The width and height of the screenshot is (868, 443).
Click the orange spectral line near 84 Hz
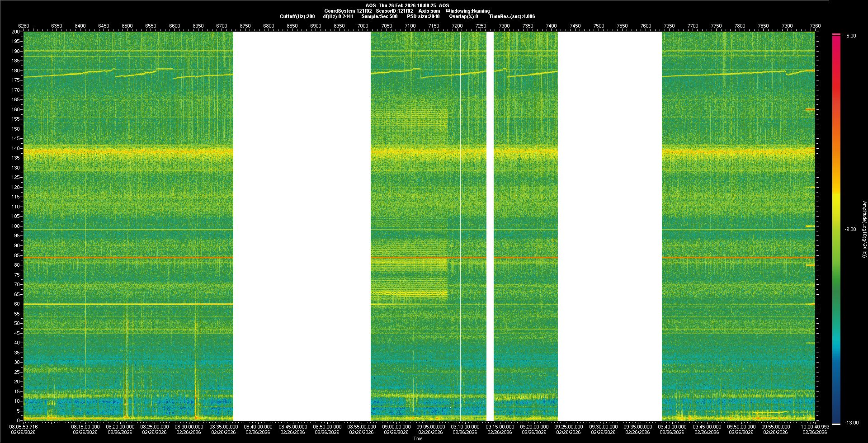point(136,257)
